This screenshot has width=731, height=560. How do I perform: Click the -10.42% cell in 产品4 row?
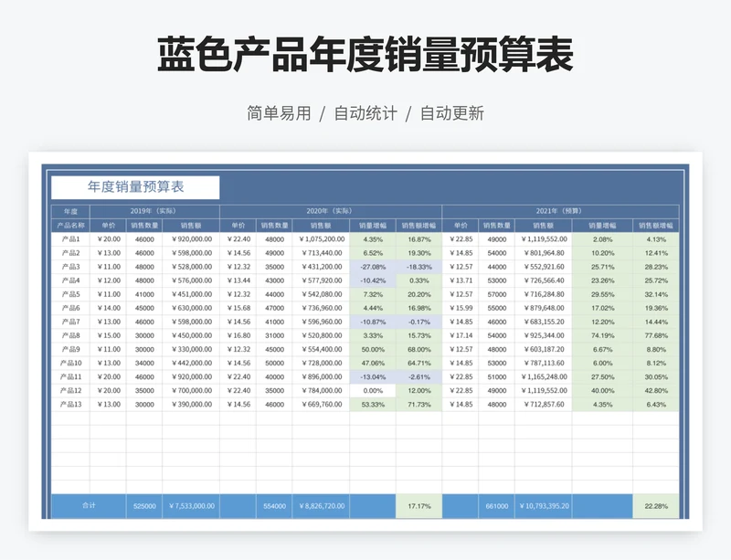point(373,280)
